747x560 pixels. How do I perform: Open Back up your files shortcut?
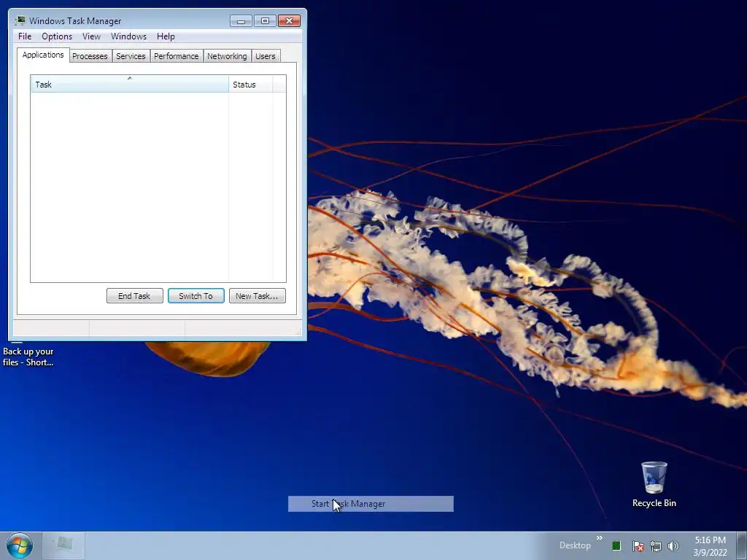[x=28, y=354]
